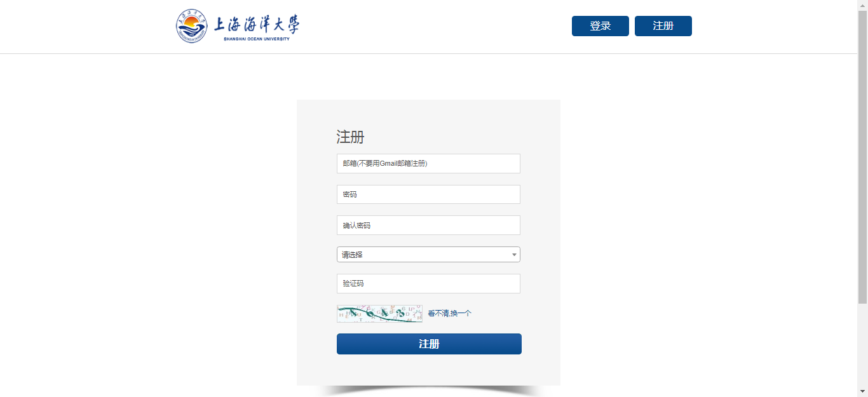The image size is (868, 397).
Task: Click the scrollbar up arrow
Action: [863, 5]
